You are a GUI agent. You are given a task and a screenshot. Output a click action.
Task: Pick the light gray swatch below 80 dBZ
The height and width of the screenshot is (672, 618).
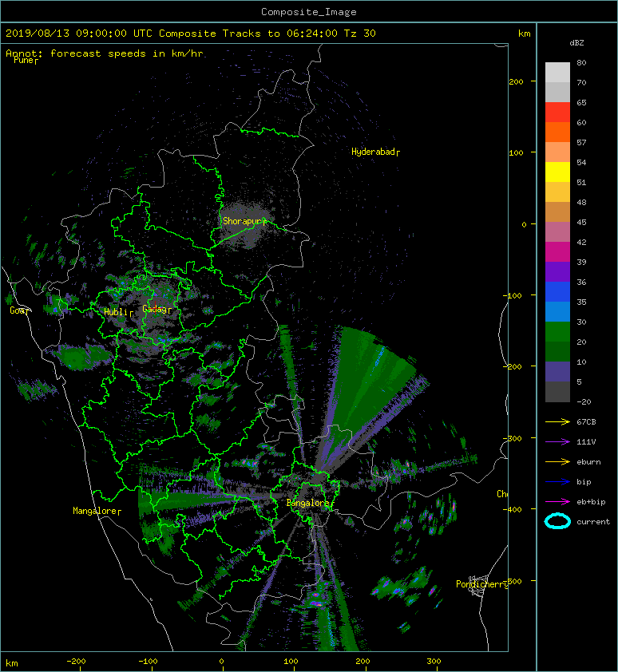557,73
